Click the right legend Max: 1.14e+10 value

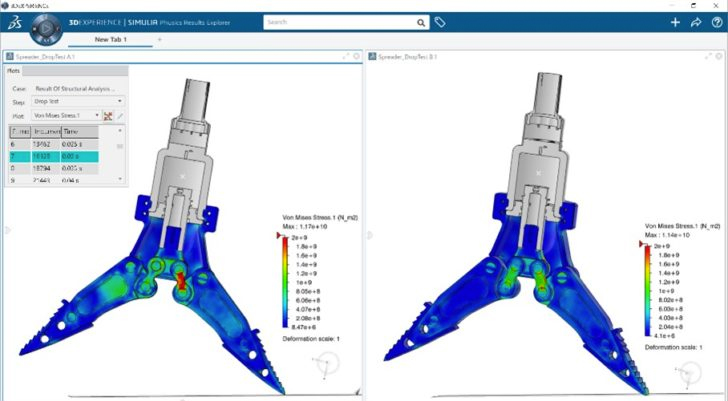point(667,235)
